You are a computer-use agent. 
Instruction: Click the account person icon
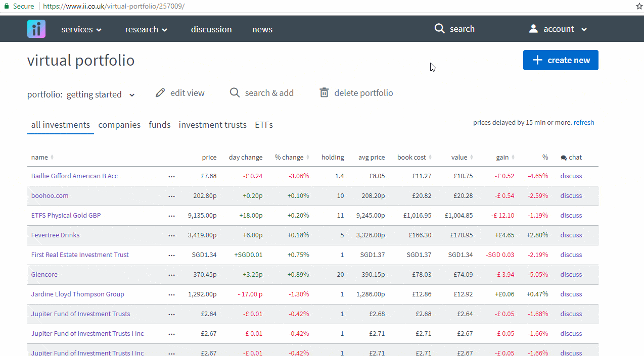pos(533,29)
